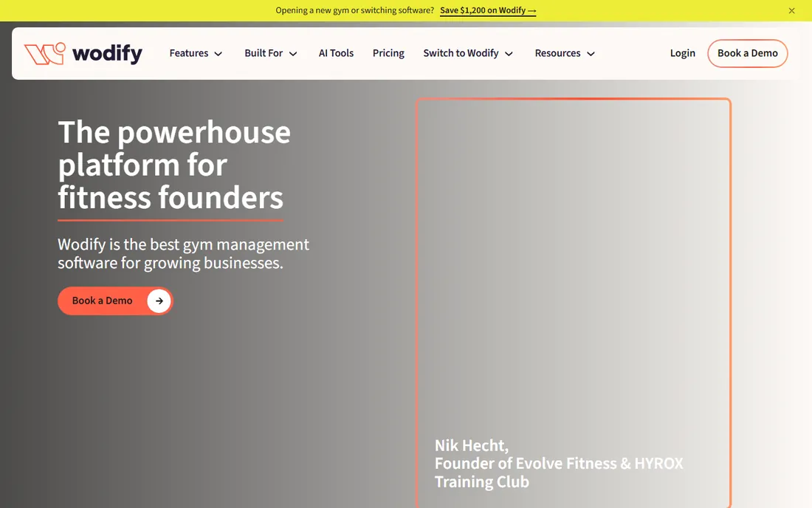812x508 pixels.
Task: Click the Resources dropdown chevron
Action: [x=591, y=54]
